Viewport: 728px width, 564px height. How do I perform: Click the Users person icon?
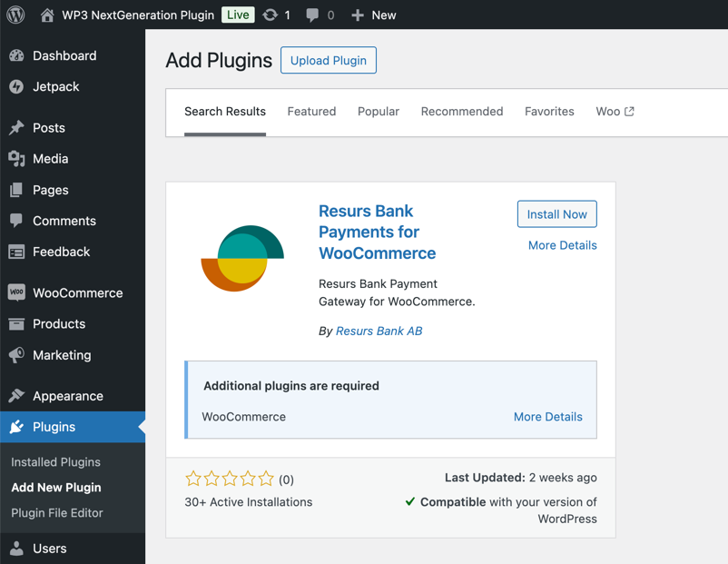(16, 549)
